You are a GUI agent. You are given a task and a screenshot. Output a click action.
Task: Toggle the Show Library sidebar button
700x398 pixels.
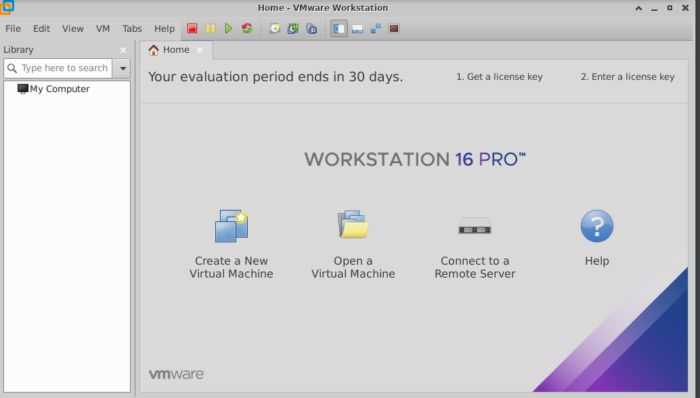click(x=339, y=29)
